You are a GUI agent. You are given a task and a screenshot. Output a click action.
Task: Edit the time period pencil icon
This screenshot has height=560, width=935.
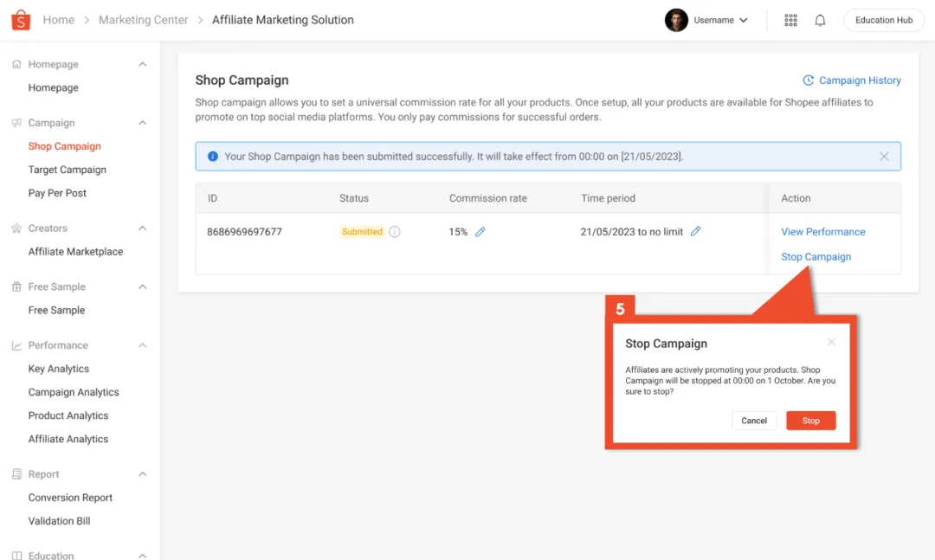695,231
